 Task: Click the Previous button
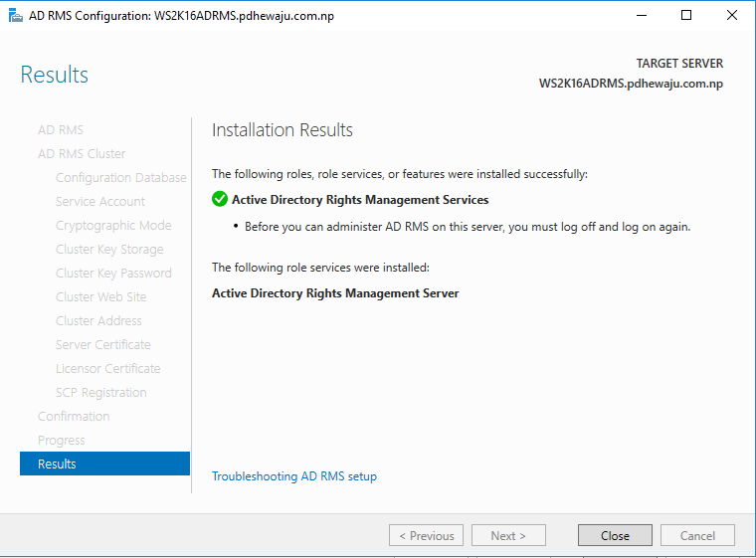point(426,535)
